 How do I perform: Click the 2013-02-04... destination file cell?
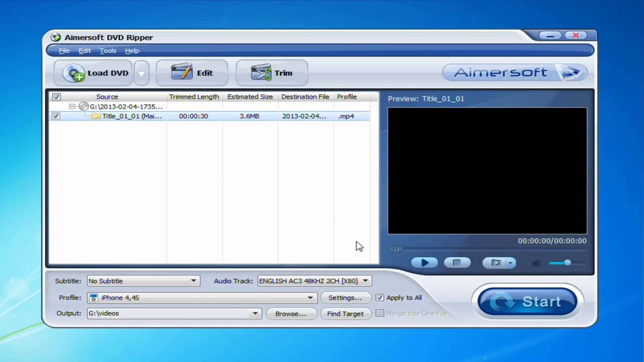coord(304,116)
